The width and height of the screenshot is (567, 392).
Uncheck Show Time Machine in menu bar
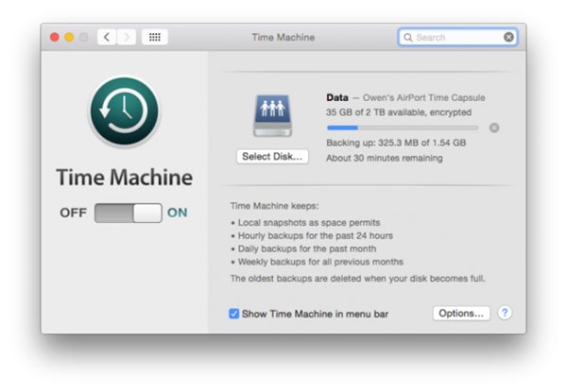coord(234,314)
